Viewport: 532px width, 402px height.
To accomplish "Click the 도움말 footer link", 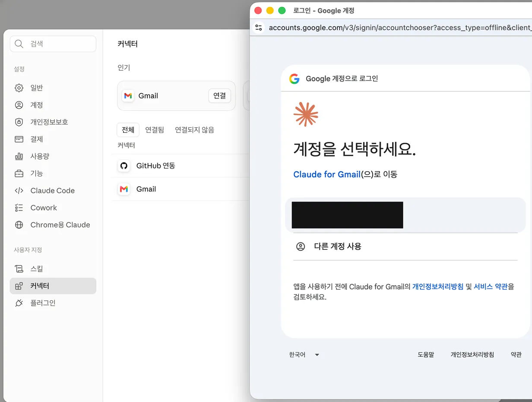I will 426,355.
